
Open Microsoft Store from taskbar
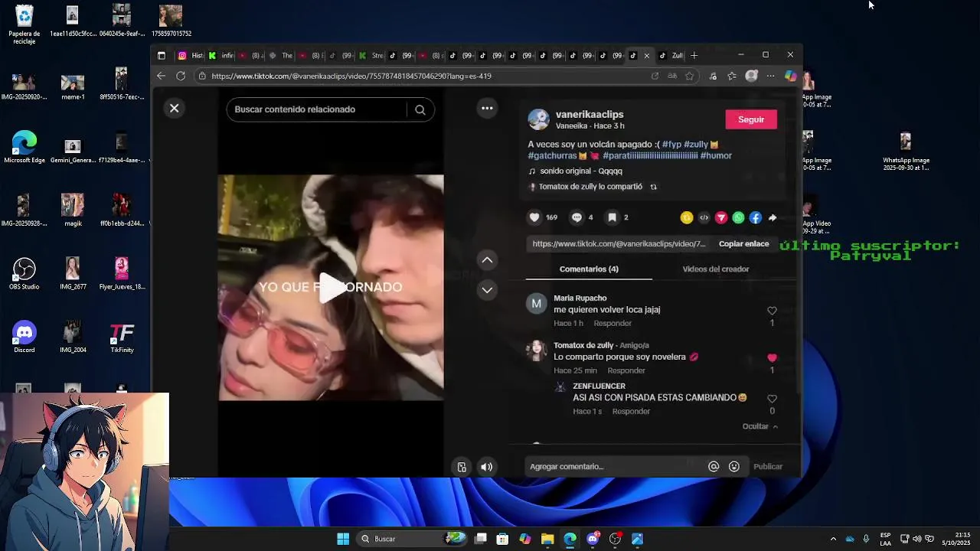(x=502, y=539)
